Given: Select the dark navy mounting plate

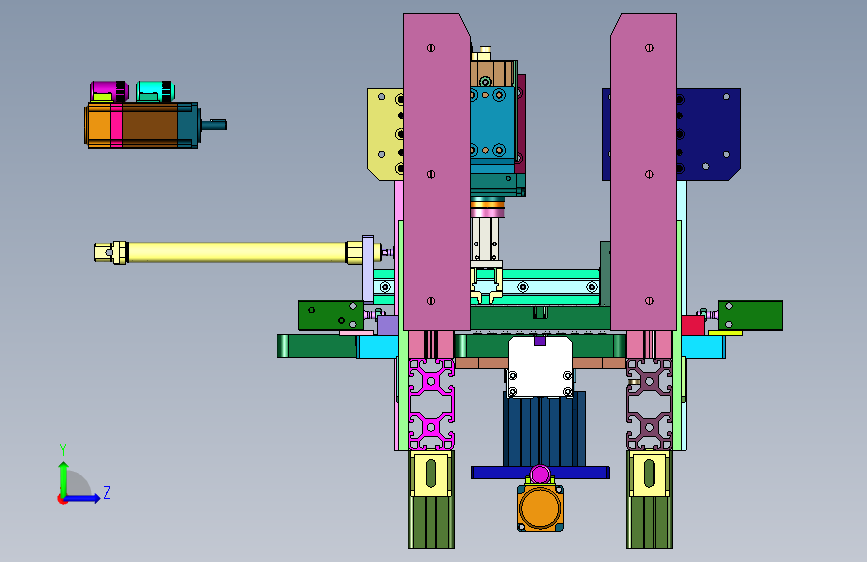Looking at the screenshot, I should pyautogui.click(x=708, y=134).
